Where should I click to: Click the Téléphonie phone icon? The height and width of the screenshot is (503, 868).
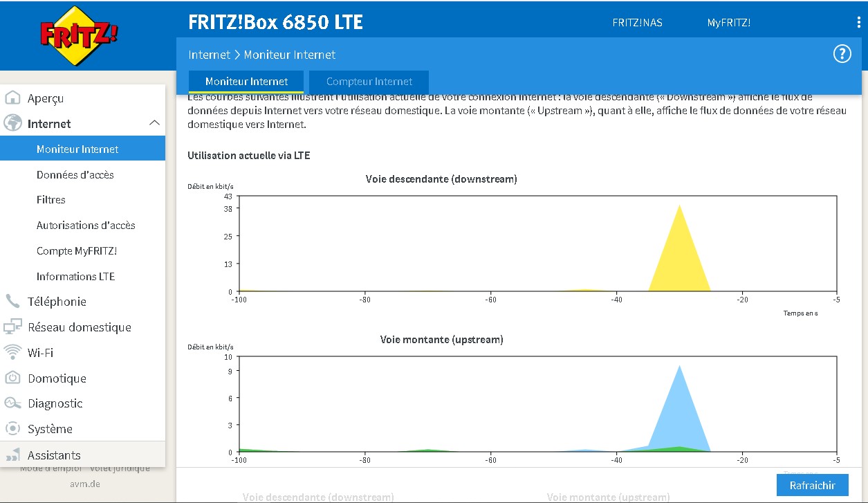[12, 301]
